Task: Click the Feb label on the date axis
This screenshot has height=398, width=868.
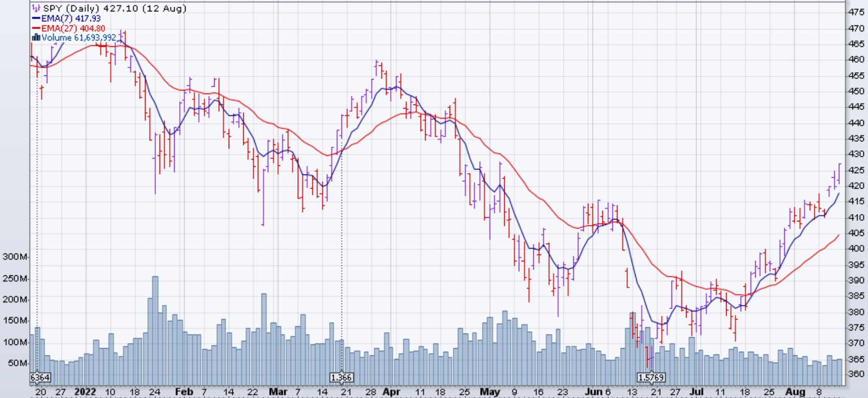Action: 183,392
